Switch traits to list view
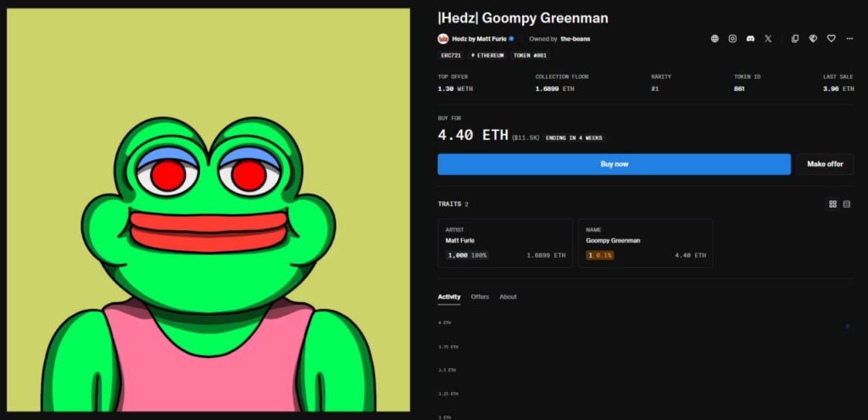 847,204
